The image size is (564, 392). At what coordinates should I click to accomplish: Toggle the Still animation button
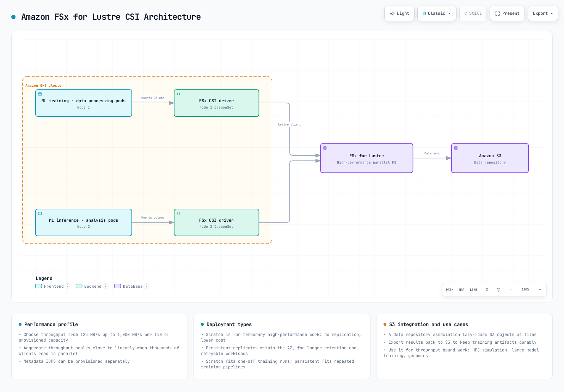point(473,13)
